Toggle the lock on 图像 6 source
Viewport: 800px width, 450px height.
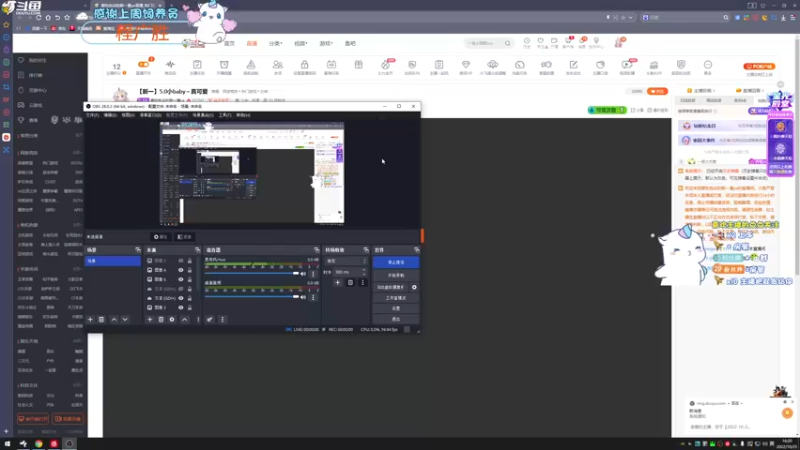click(190, 280)
